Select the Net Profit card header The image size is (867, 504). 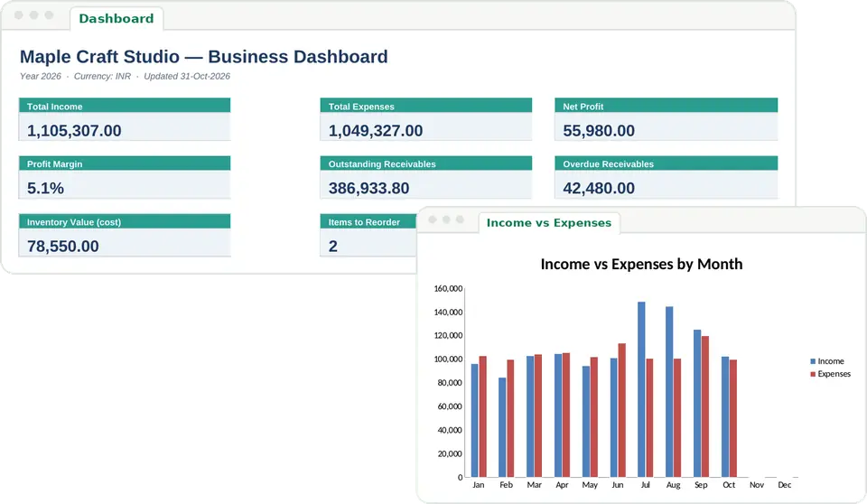(667, 106)
